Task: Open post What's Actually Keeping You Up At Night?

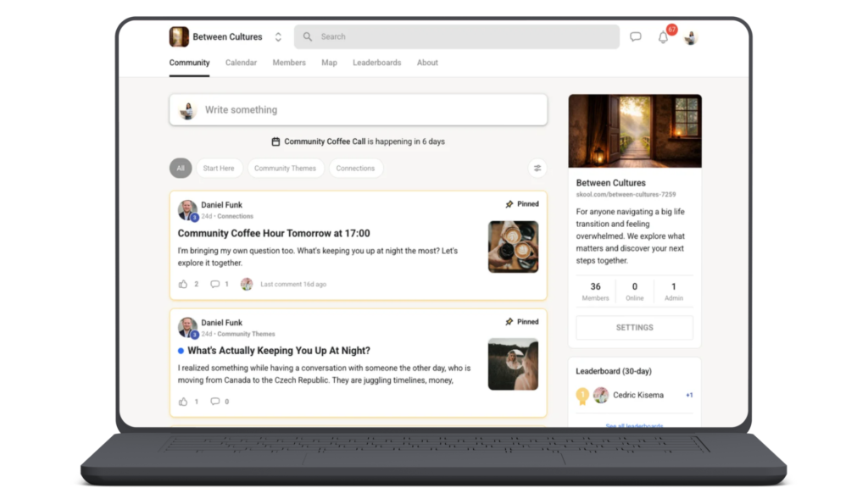Action: (279, 351)
